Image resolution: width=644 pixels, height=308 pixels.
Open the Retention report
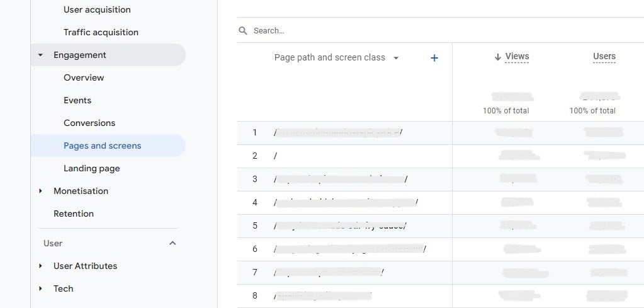click(x=74, y=214)
